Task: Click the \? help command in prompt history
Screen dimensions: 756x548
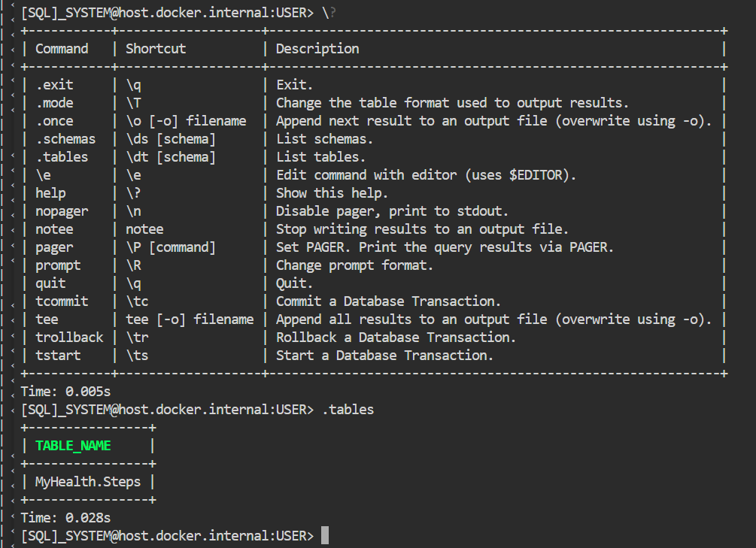Action: (x=328, y=12)
